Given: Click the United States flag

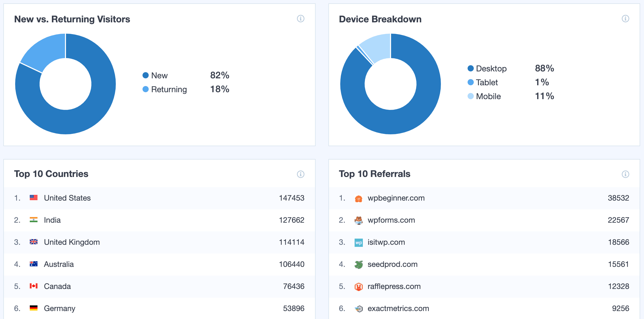Looking at the screenshot, I should click(34, 198).
